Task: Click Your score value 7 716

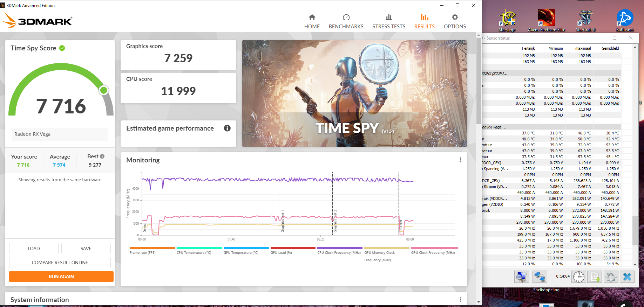Action: 23,165
